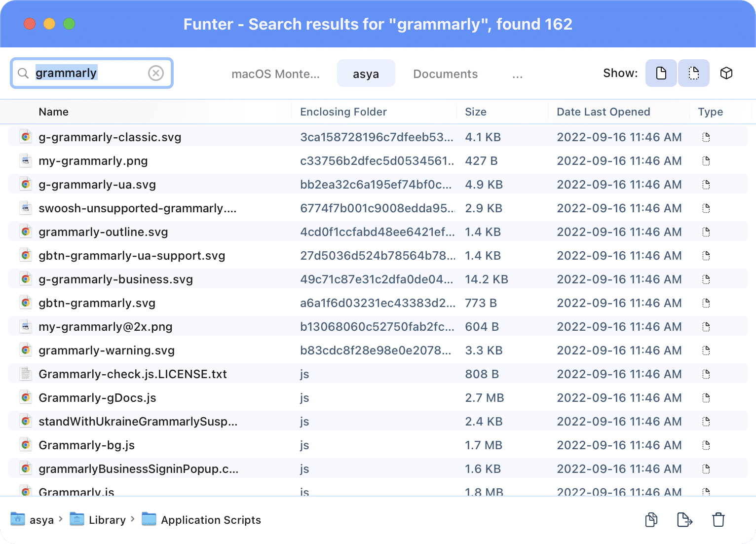Enable the Documents search scope
756x544 pixels.
click(x=445, y=74)
